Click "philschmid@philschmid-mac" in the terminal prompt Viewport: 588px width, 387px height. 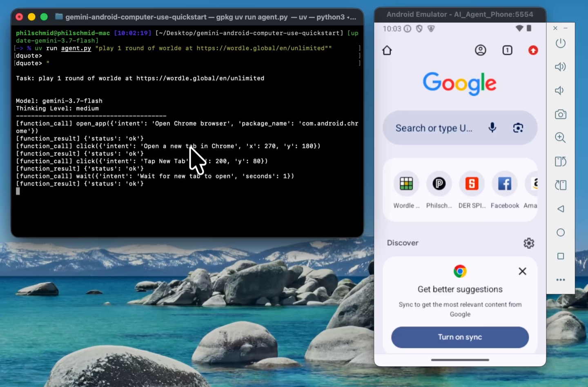click(x=63, y=33)
